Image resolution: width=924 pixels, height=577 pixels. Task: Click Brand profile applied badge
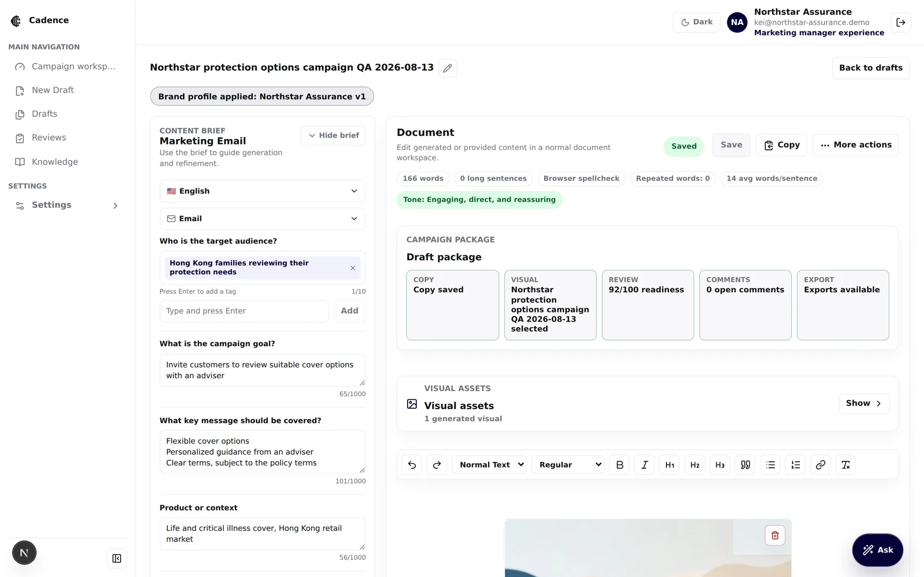tap(262, 97)
